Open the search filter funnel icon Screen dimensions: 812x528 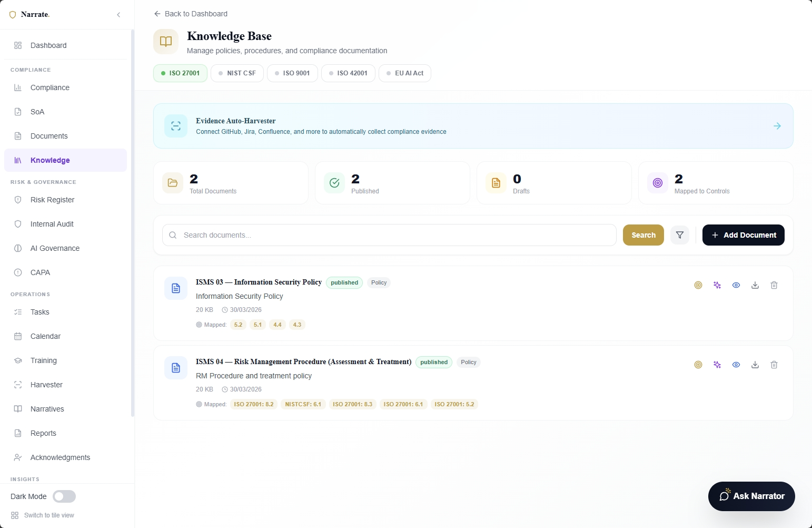coord(679,235)
